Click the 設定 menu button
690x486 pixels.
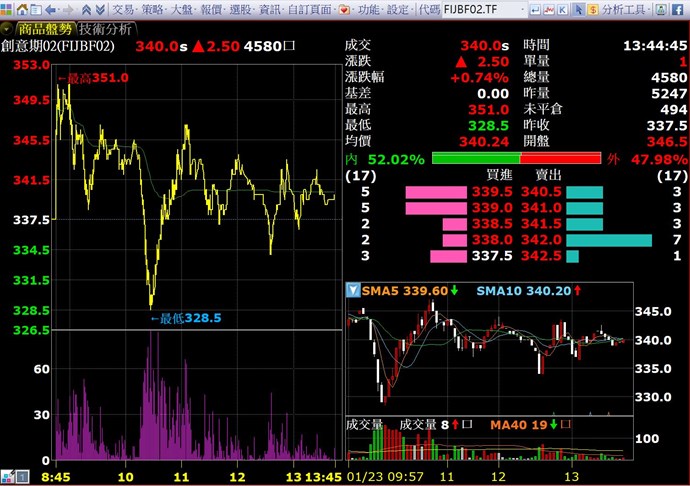coord(398,9)
